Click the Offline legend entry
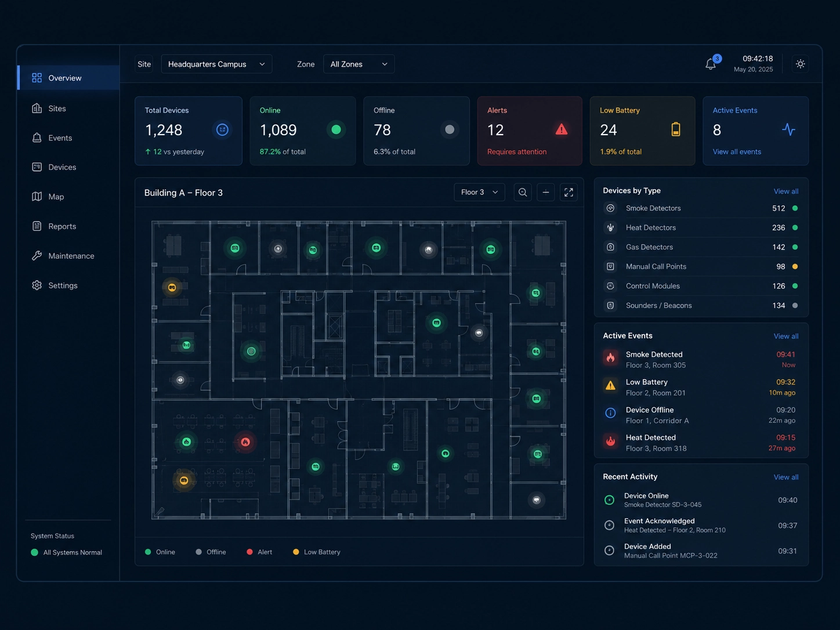Image resolution: width=840 pixels, height=630 pixels. coord(211,552)
